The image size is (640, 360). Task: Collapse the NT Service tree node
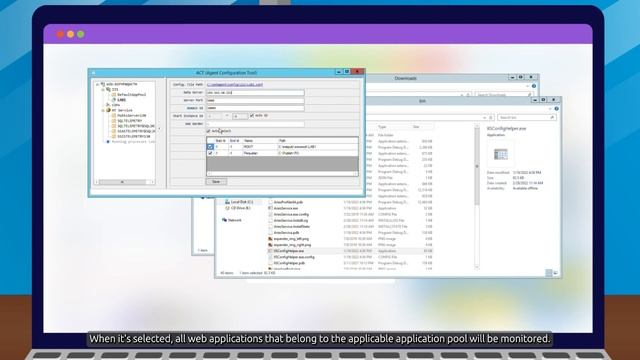pos(103,111)
